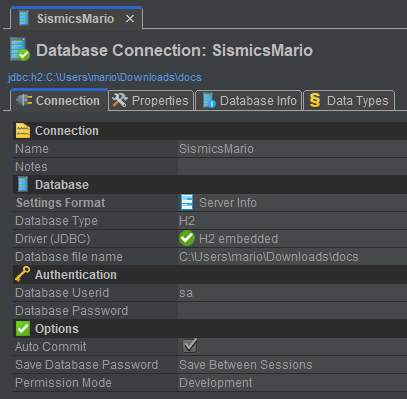
Task: Switch to the Connection tab
Action: (x=59, y=100)
